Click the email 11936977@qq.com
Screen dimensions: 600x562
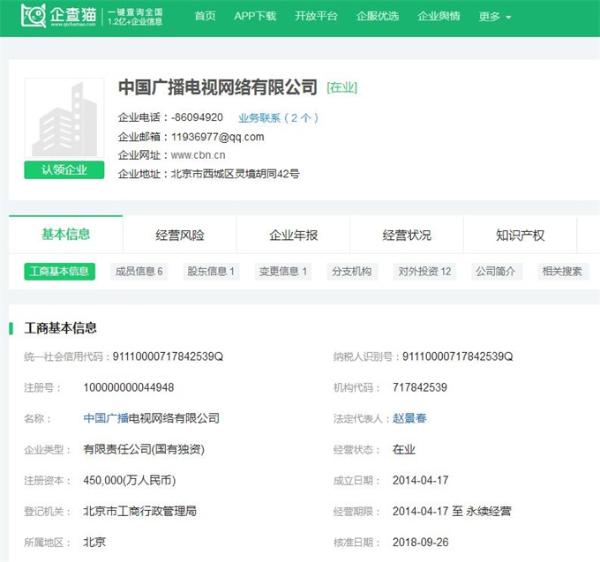click(x=217, y=137)
